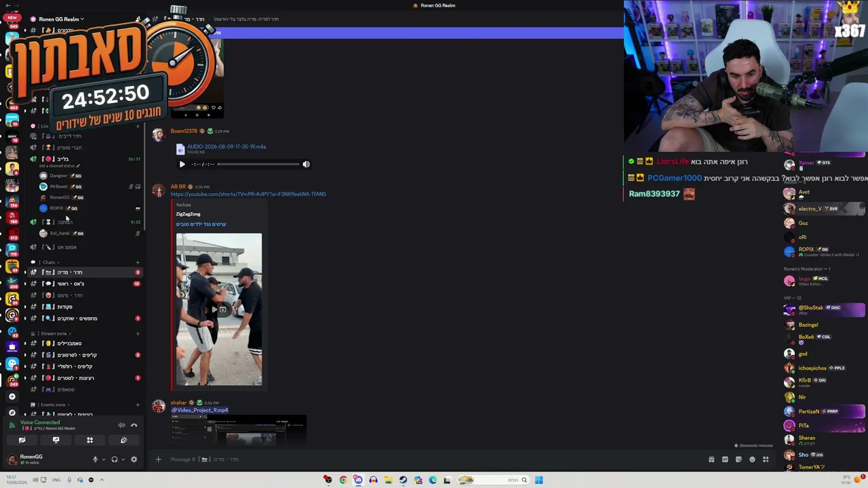Add a server plus button in server bar
The height and width of the screenshot is (488, 868).
point(12,396)
